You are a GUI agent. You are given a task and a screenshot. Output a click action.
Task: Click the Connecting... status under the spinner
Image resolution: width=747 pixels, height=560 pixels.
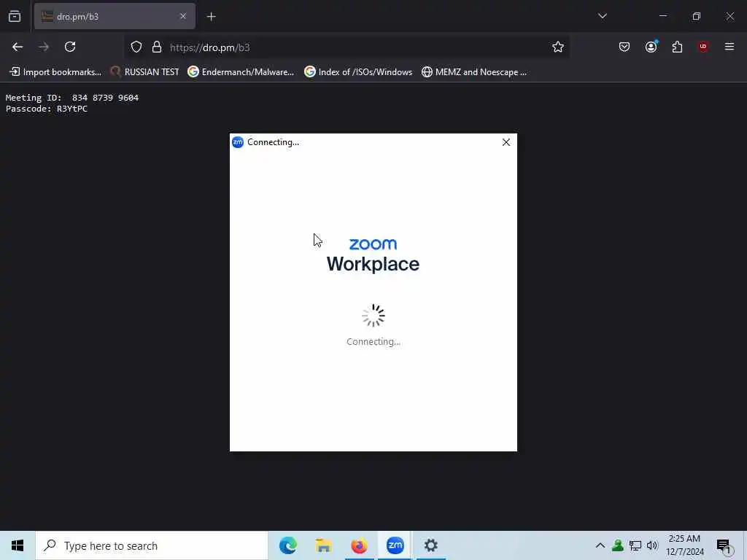pyautogui.click(x=373, y=341)
